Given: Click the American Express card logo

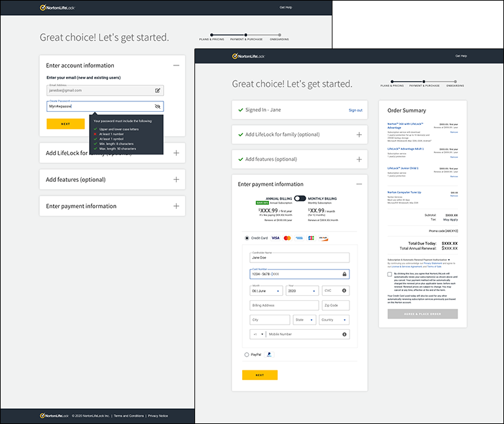Looking at the screenshot, I should pos(299,238).
